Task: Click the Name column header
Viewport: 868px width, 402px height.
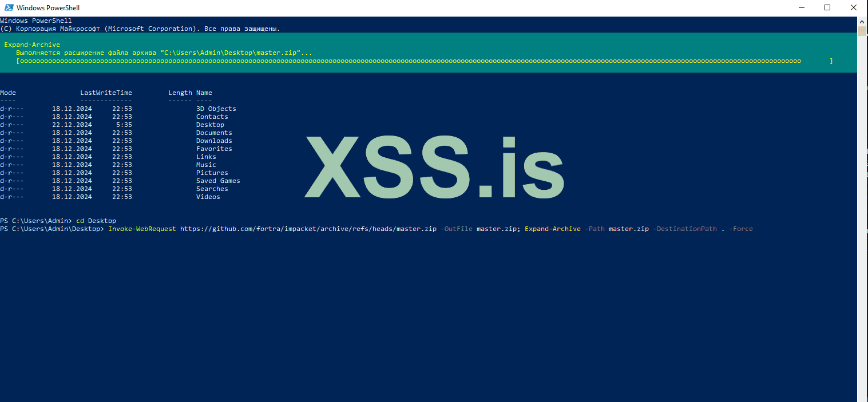Action: (x=204, y=93)
